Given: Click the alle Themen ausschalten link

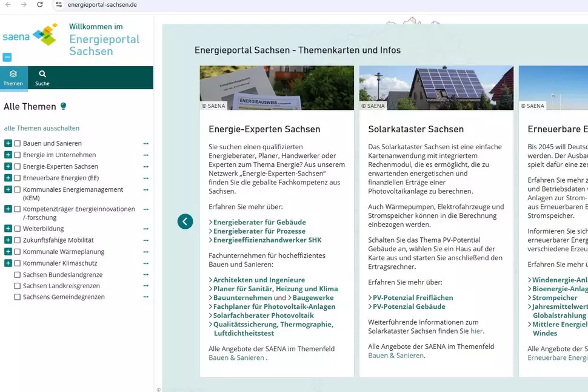Looking at the screenshot, I should (x=41, y=128).
